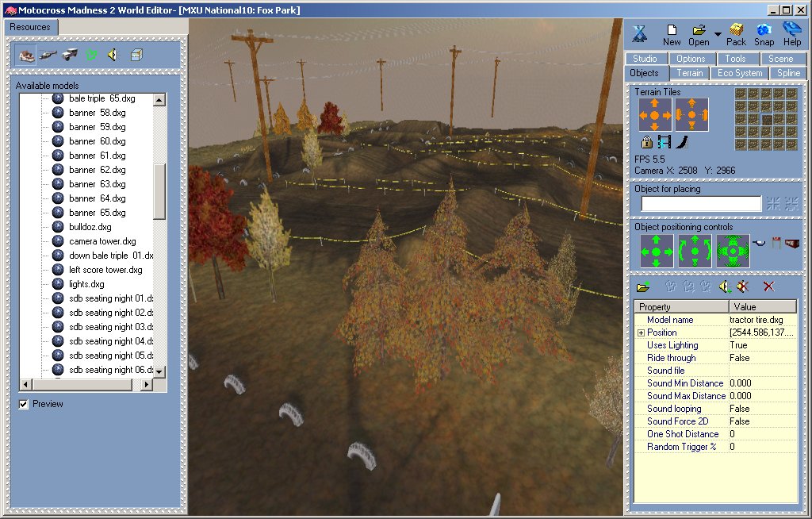Click models list horizontal scroll left arrow
Image resolution: width=812 pixels, height=519 pixels.
coord(26,384)
